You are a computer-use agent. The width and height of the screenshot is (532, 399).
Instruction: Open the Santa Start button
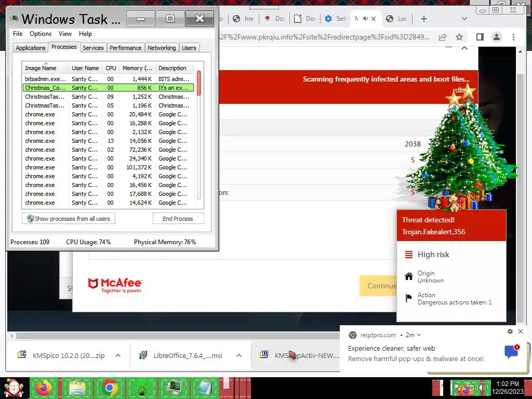[14, 388]
